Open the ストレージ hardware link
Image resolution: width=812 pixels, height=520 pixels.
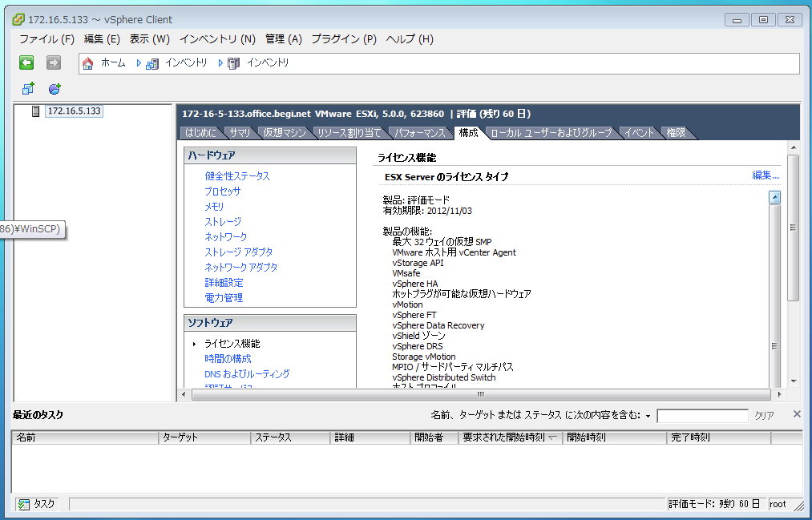pyautogui.click(x=223, y=222)
